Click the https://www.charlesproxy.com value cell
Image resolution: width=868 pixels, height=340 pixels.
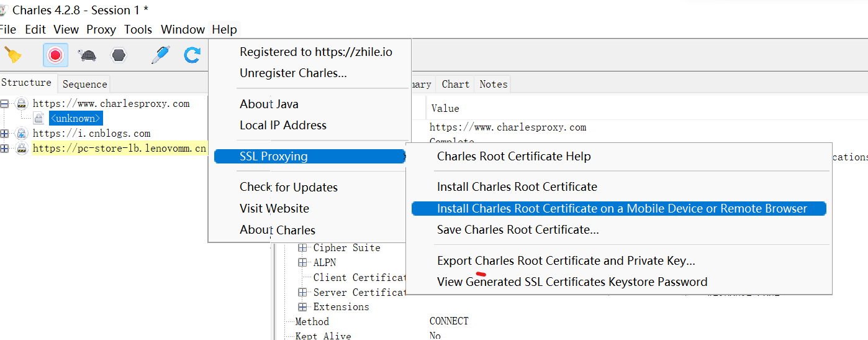[x=508, y=127]
